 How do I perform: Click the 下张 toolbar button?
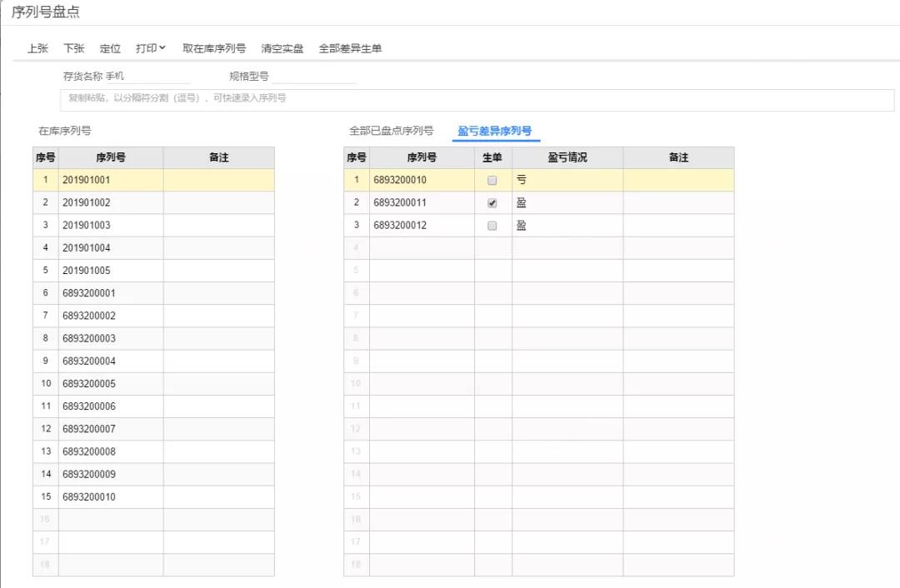tap(74, 49)
